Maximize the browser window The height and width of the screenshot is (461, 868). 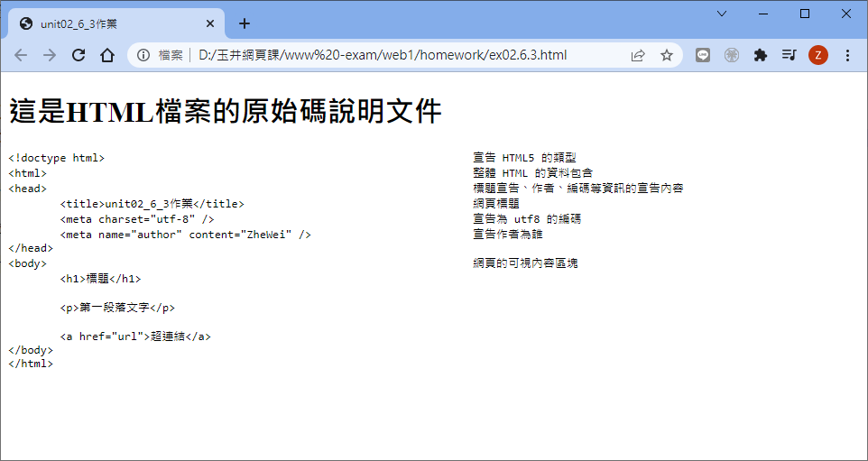(805, 14)
